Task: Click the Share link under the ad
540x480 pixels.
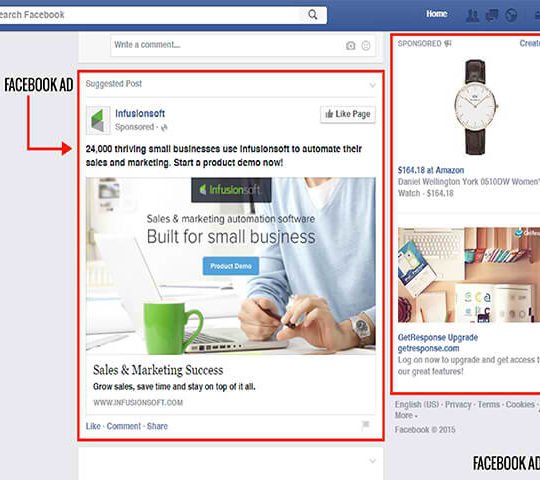Action: tap(157, 426)
